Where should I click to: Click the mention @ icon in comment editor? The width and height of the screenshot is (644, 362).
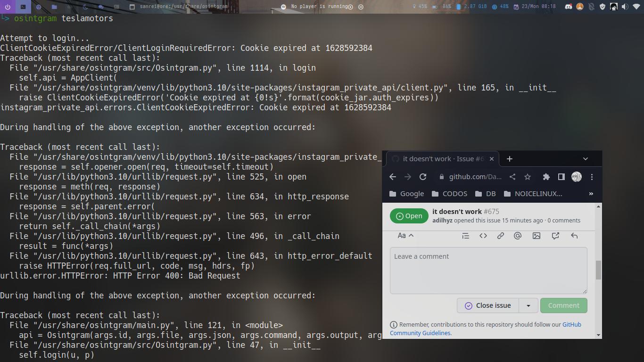518,236
